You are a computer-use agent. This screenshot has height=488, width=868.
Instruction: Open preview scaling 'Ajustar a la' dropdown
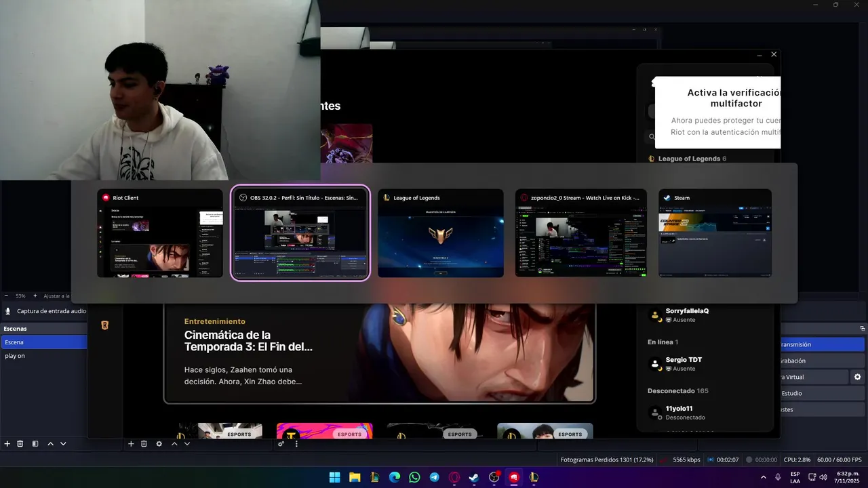point(56,296)
